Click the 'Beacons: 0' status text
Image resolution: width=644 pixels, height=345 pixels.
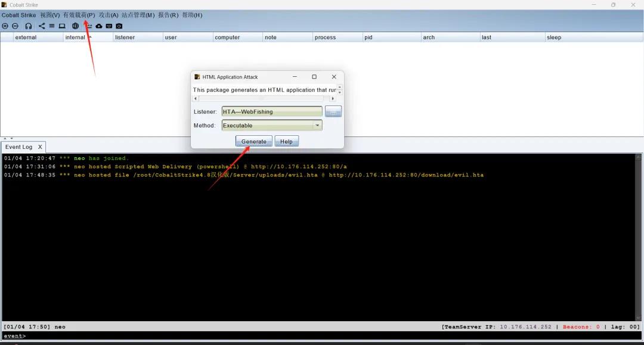click(581, 327)
